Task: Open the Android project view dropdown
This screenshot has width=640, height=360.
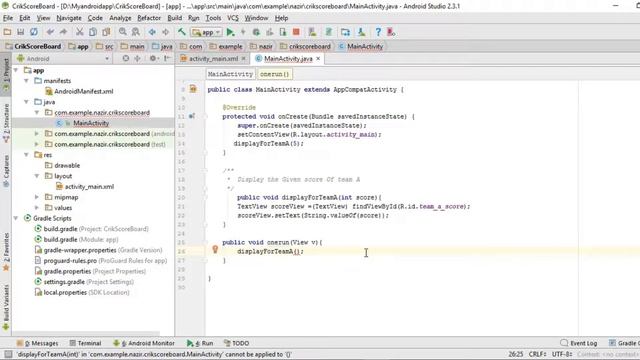Action: pos(63,58)
